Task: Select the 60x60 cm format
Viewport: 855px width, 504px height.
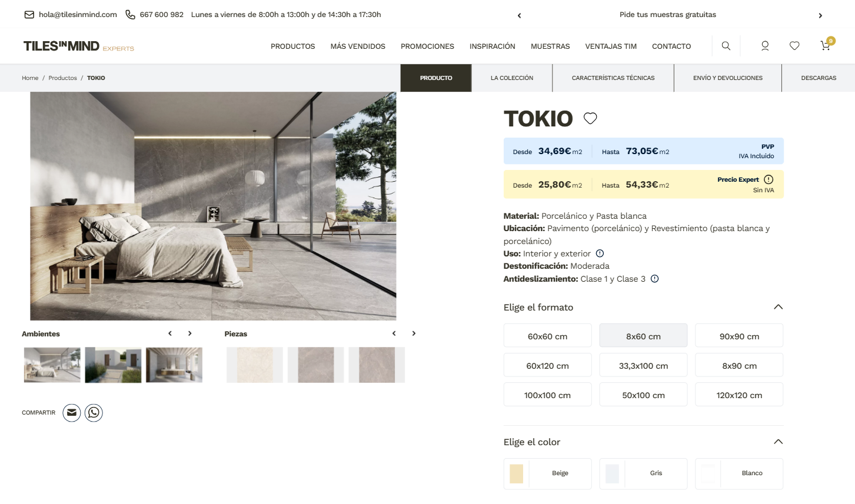Action: 547,336
